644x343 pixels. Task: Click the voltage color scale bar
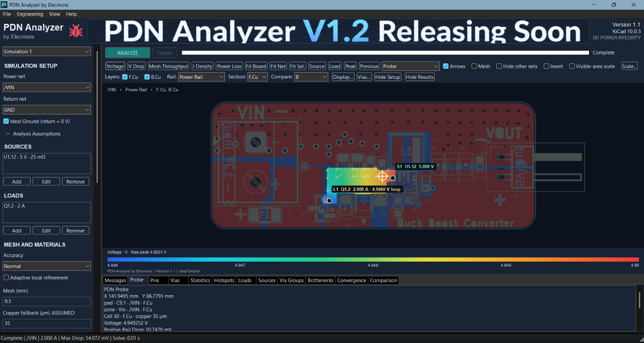click(x=373, y=260)
